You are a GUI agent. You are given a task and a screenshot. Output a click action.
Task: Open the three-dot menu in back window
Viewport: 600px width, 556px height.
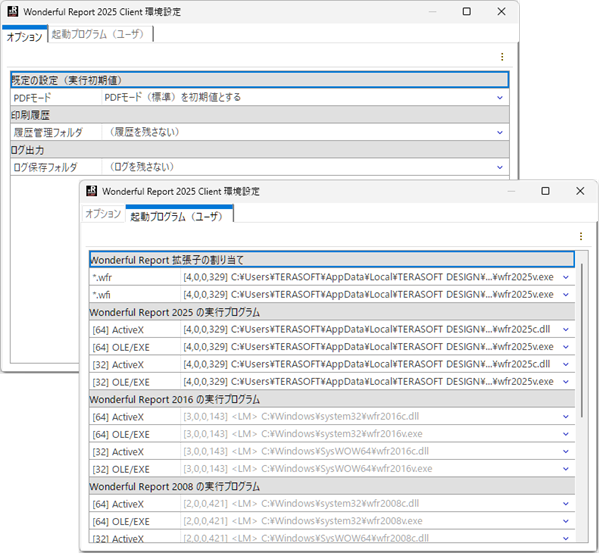tap(502, 57)
